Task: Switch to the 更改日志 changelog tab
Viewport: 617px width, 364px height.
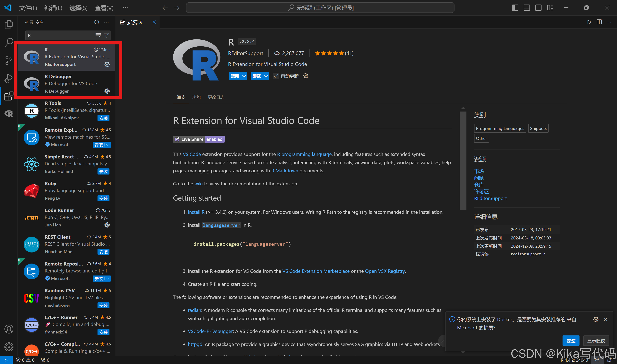Action: pyautogui.click(x=216, y=97)
